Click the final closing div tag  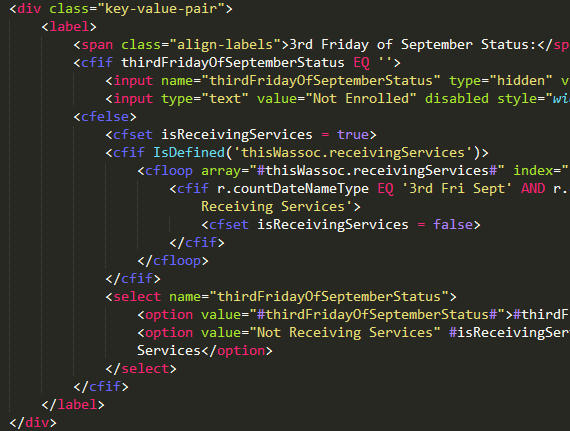33,423
